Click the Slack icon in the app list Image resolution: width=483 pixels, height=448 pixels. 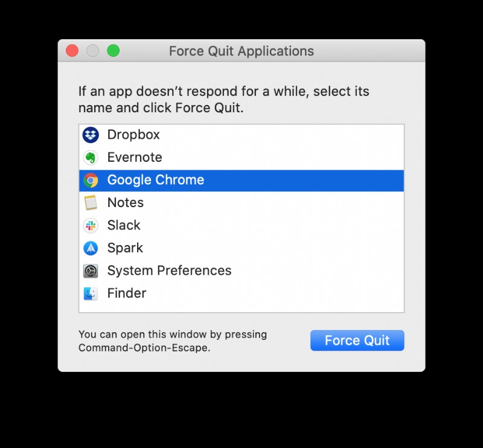point(91,225)
